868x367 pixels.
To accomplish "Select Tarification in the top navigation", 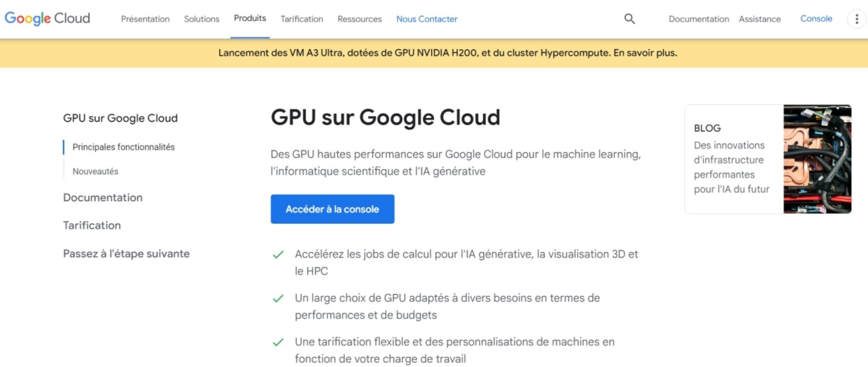I will [x=301, y=19].
